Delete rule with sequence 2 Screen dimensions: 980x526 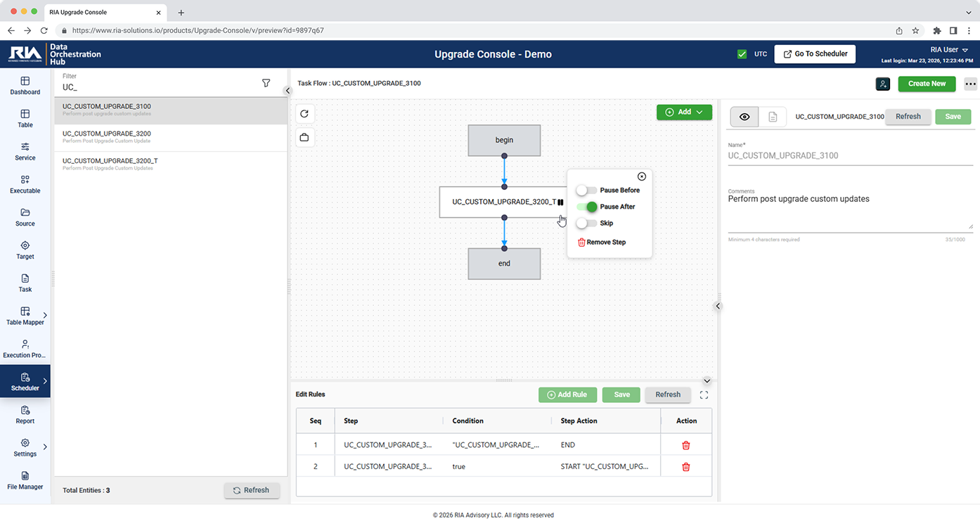point(686,467)
